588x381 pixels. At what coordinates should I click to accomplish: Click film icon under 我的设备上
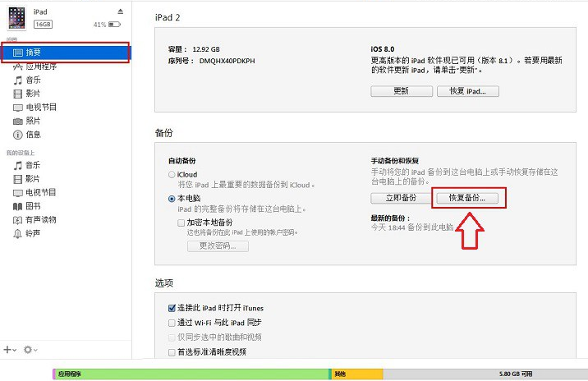coord(17,179)
